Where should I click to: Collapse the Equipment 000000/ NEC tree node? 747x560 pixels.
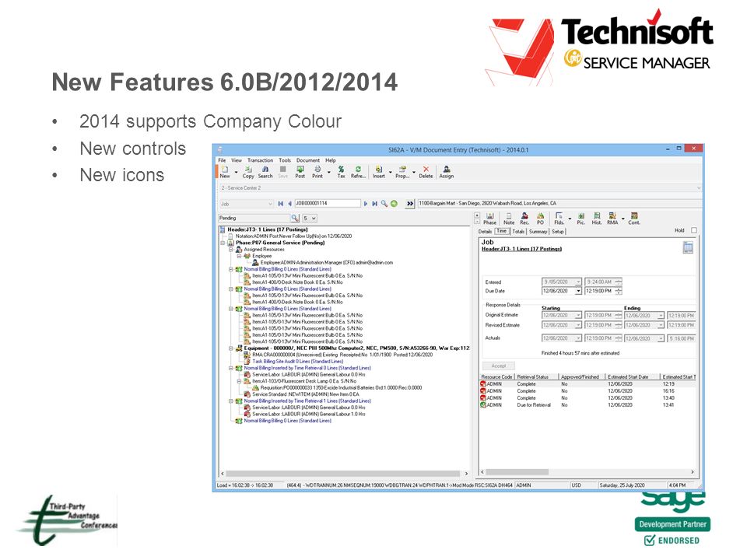[231, 348]
